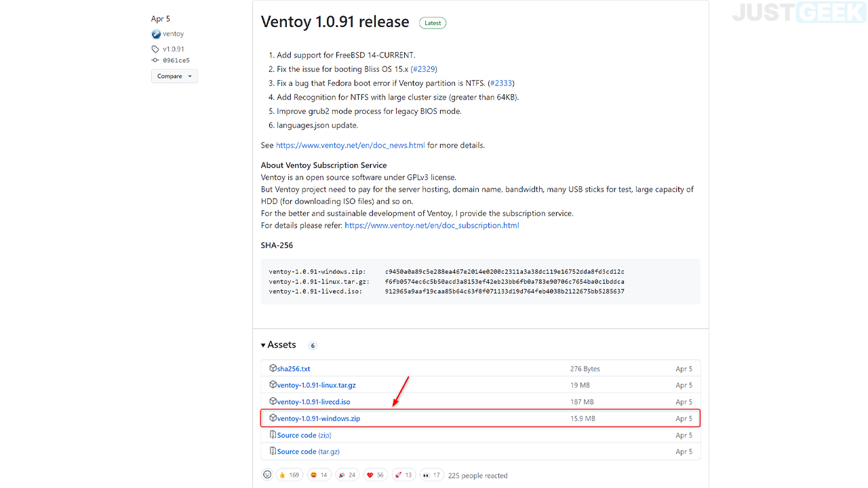Click the linux.tar.gz SHA-256 hash line

(x=446, y=281)
